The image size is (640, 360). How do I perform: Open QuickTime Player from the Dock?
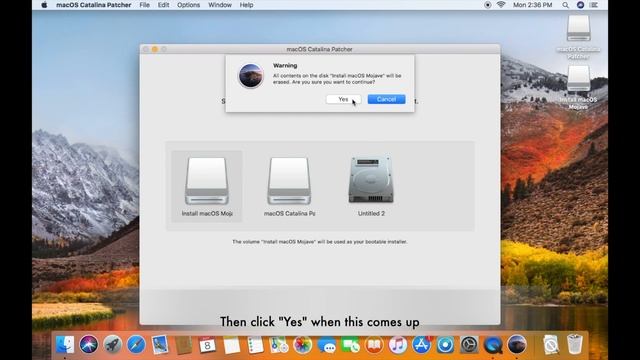493,345
